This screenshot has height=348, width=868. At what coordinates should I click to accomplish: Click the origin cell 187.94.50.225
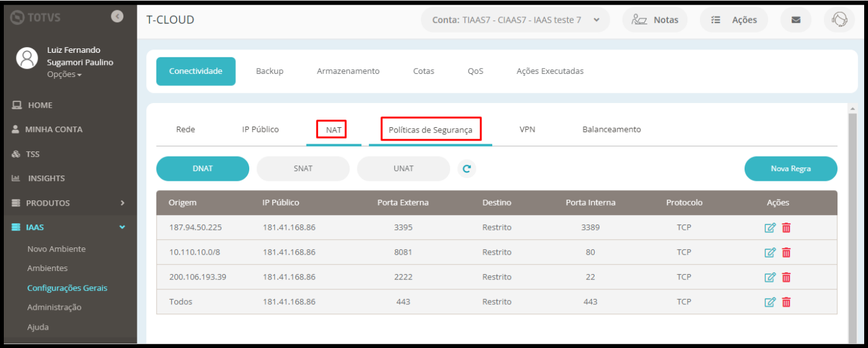point(195,227)
